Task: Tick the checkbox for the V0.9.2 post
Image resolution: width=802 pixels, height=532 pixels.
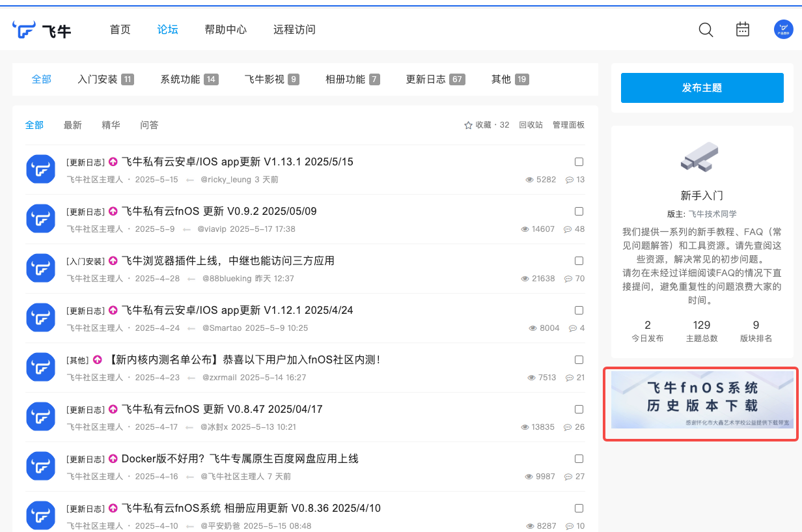Action: coord(579,212)
